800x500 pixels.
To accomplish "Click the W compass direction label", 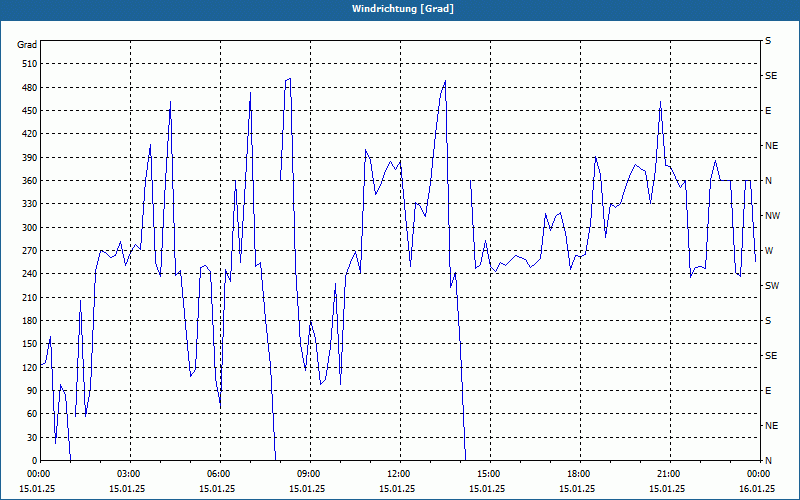I will pyautogui.click(x=769, y=251).
